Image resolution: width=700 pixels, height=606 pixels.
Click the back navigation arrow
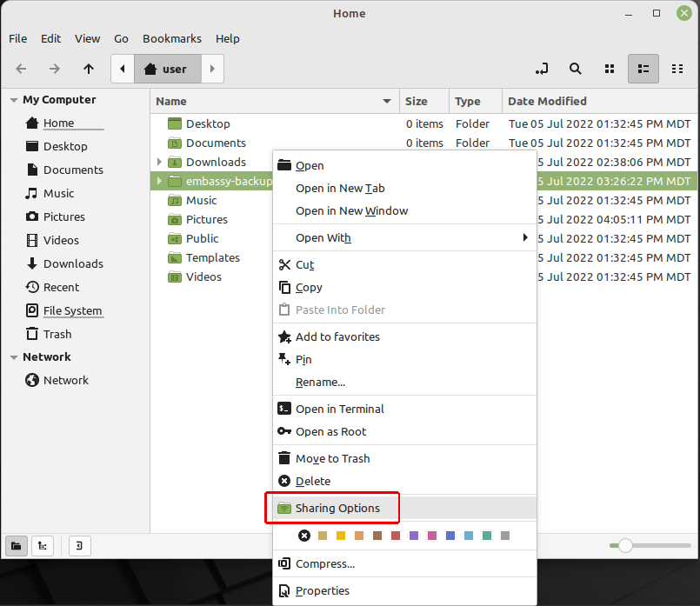pos(22,69)
